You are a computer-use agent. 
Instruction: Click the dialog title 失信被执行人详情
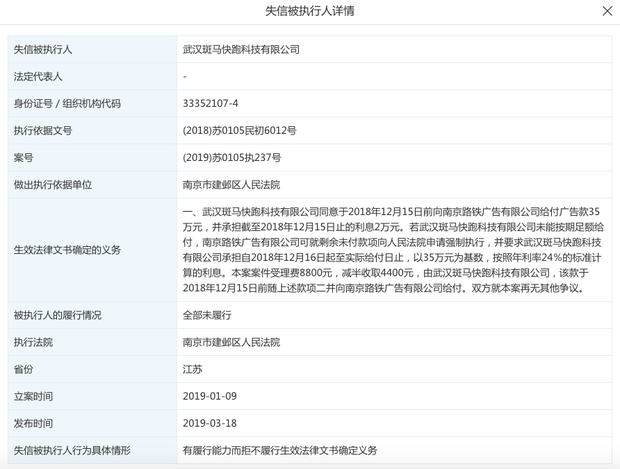[310, 11]
